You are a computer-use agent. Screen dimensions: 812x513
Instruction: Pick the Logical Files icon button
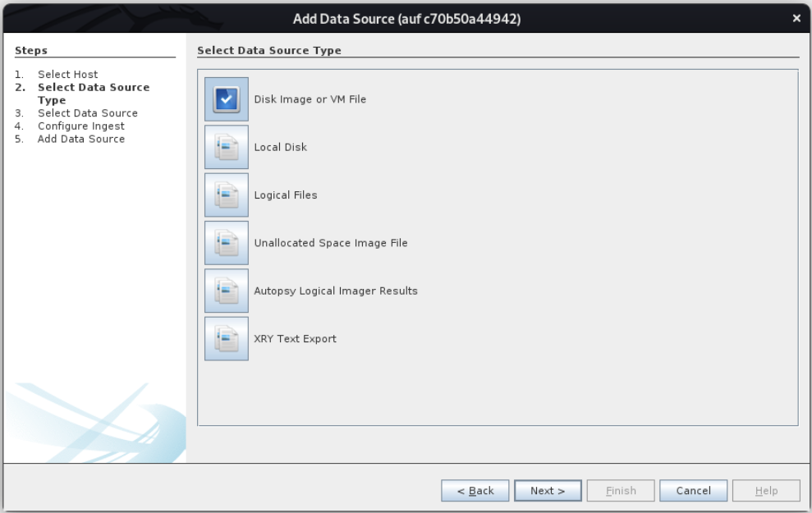click(x=226, y=195)
